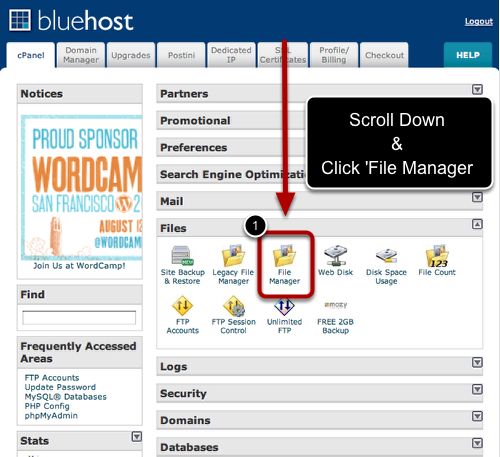The image size is (500, 457).
Task: Launch Site Backup & Restore
Action: click(182, 265)
